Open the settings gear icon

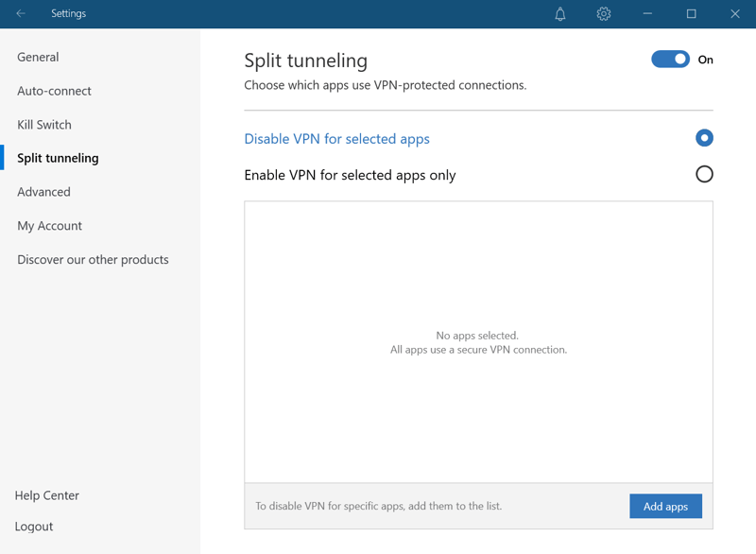pos(604,14)
